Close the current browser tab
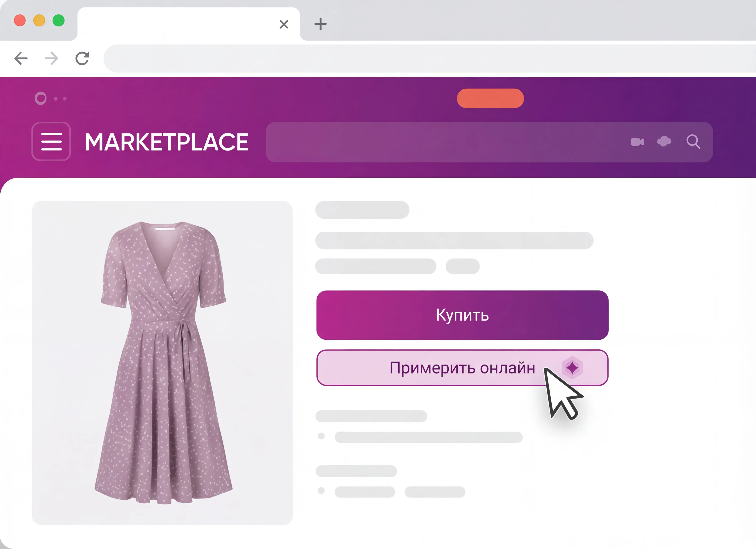Viewport: 756px width, 549px height. (284, 24)
